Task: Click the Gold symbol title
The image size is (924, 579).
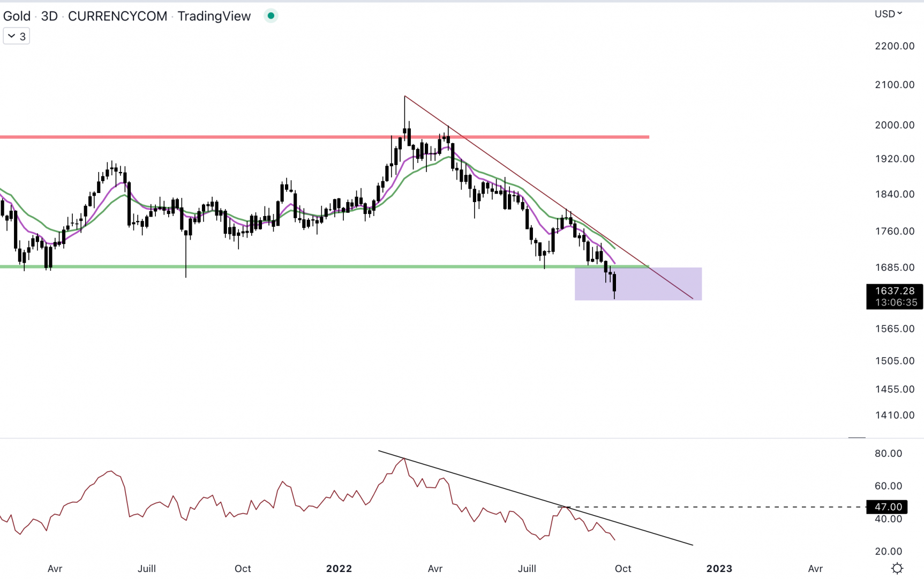Action: pyautogui.click(x=17, y=16)
